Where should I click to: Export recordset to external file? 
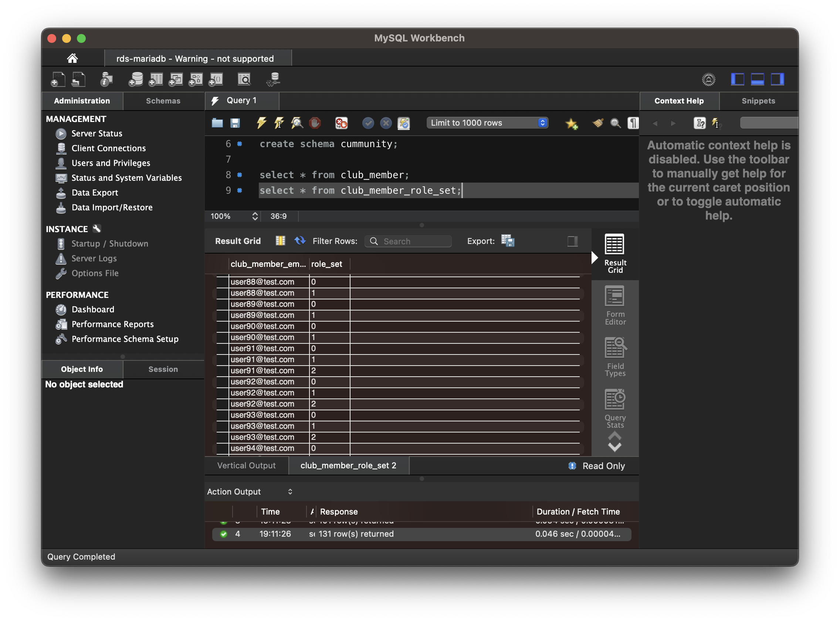(x=508, y=241)
